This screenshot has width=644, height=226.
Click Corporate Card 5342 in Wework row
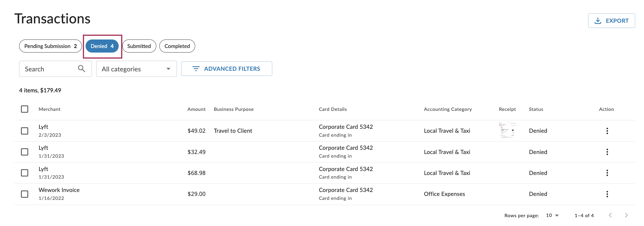tap(346, 190)
